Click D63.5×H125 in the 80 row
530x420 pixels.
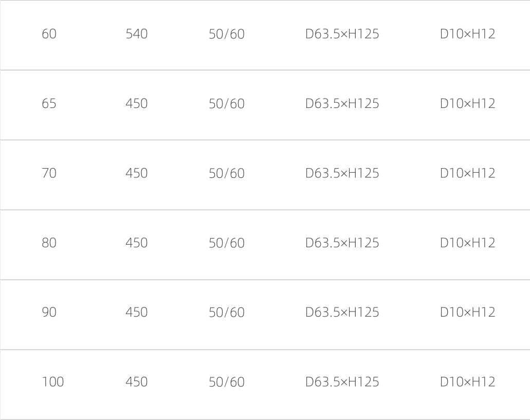point(342,243)
